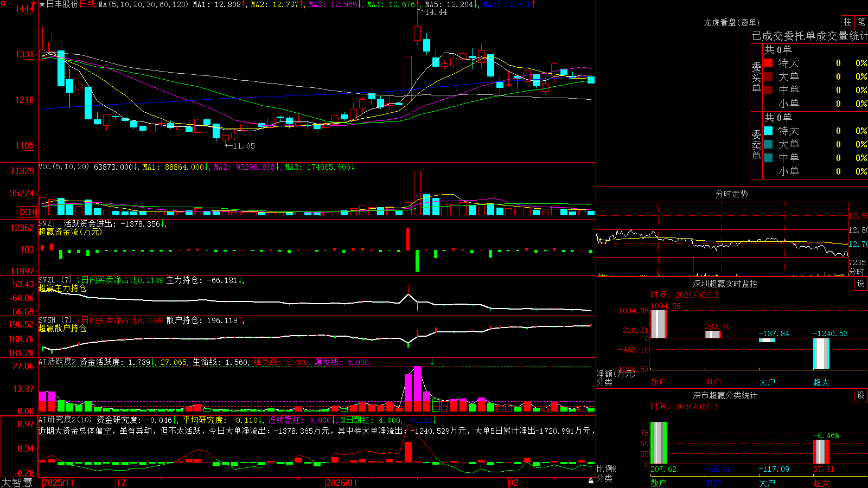Click the X10 volume scale marker
The image size is (868, 488).
pos(29,212)
